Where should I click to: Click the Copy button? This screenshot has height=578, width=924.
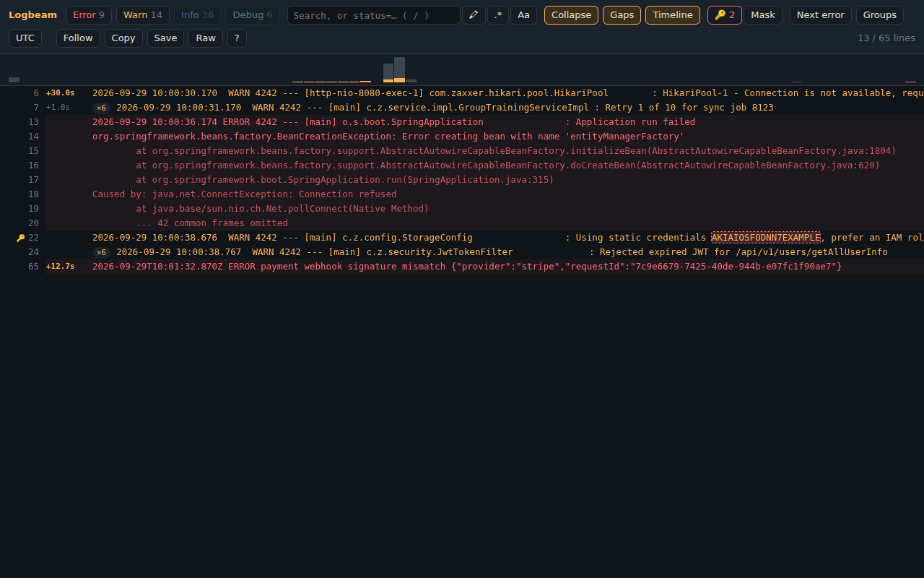(123, 38)
